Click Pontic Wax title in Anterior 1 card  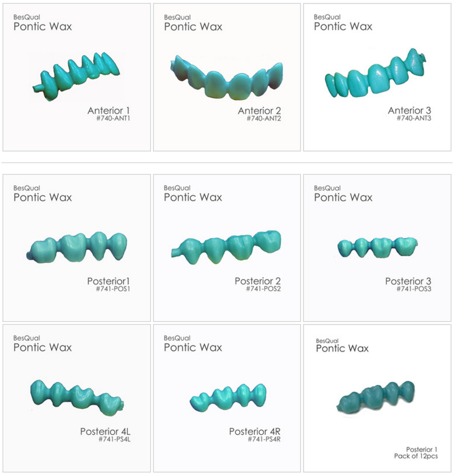click(43, 27)
